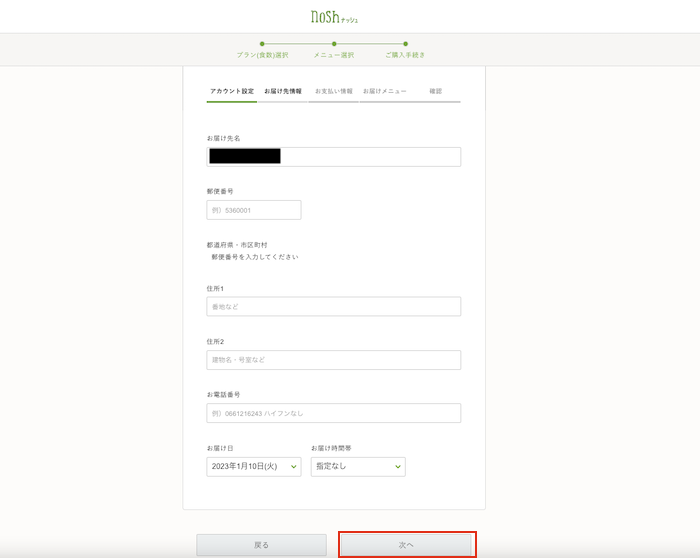Switch to the お支払い情報 tab
Viewport: 700px width, 558px height.
click(x=333, y=92)
